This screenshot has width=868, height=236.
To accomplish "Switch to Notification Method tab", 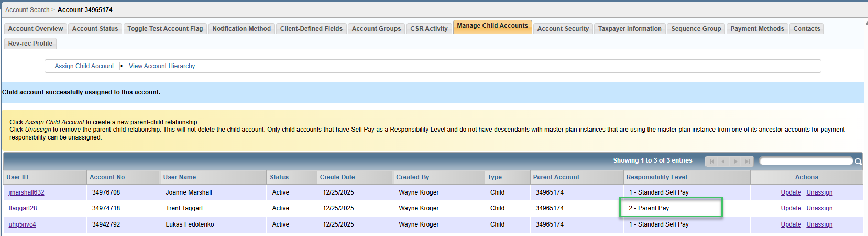I will click(241, 29).
